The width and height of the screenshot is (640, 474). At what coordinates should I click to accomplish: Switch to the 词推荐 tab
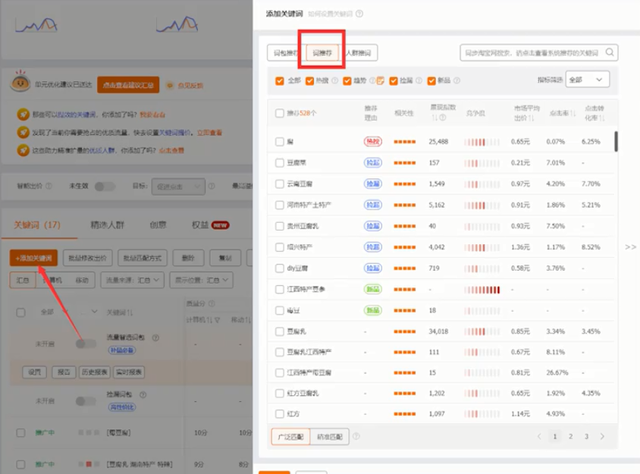point(322,53)
